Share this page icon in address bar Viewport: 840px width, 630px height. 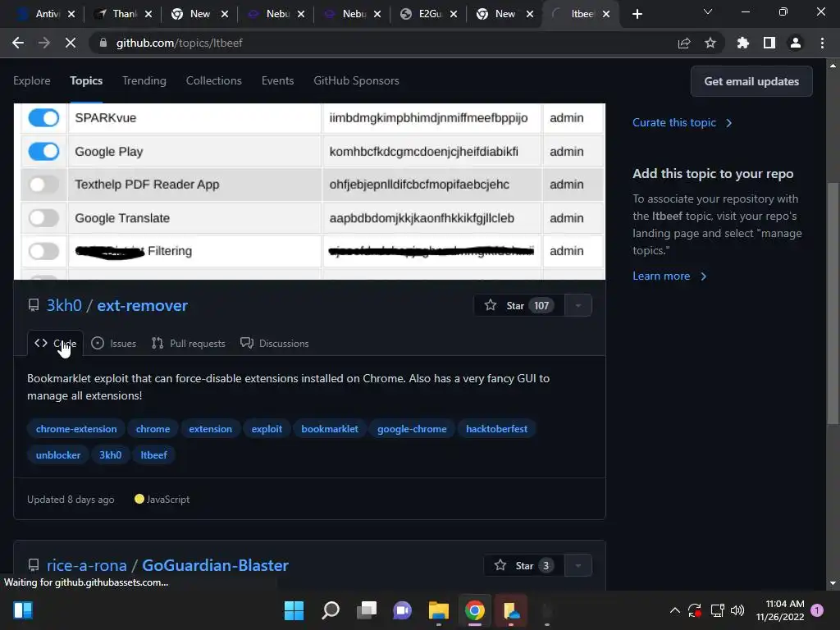point(684,43)
